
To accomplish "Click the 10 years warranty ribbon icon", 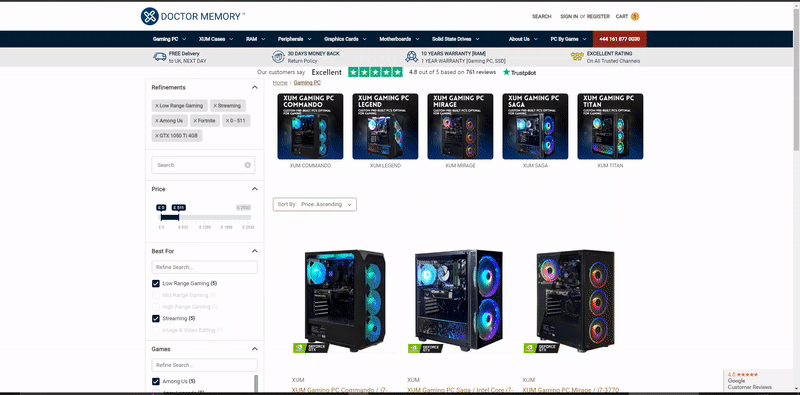I will coord(412,57).
